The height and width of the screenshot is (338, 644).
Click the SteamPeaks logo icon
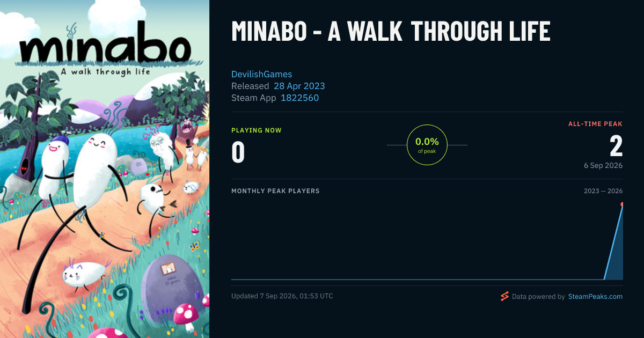[504, 296]
